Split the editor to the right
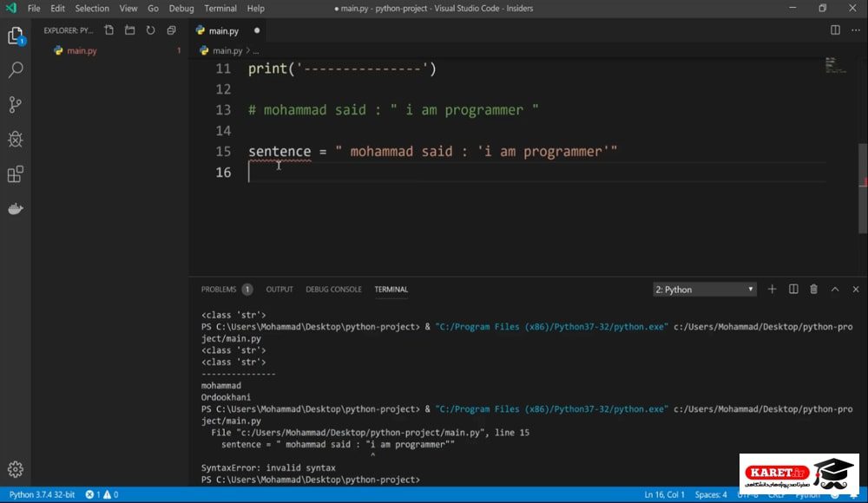Viewport: 868px width, 503px height. [x=835, y=30]
